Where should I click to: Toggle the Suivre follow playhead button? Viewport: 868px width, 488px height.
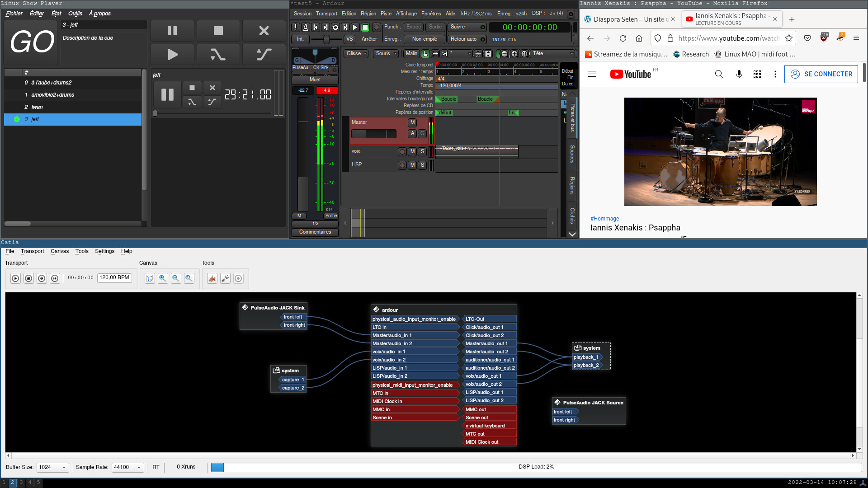click(467, 27)
